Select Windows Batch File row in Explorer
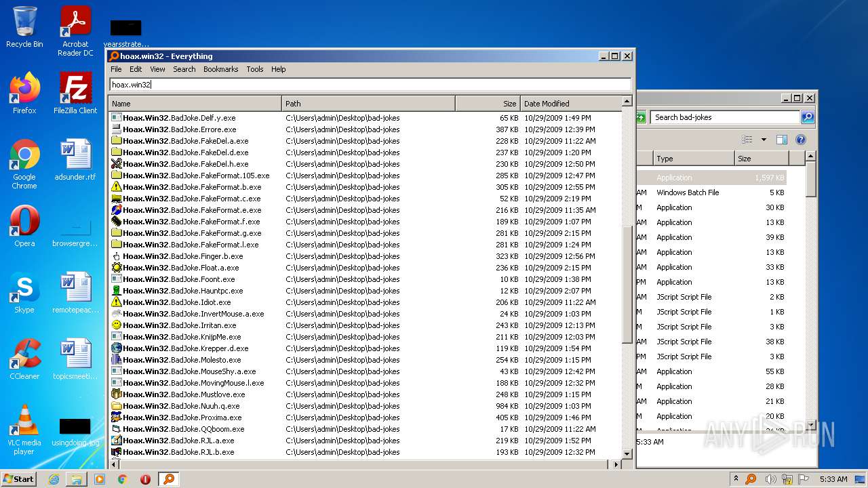 tap(711, 192)
